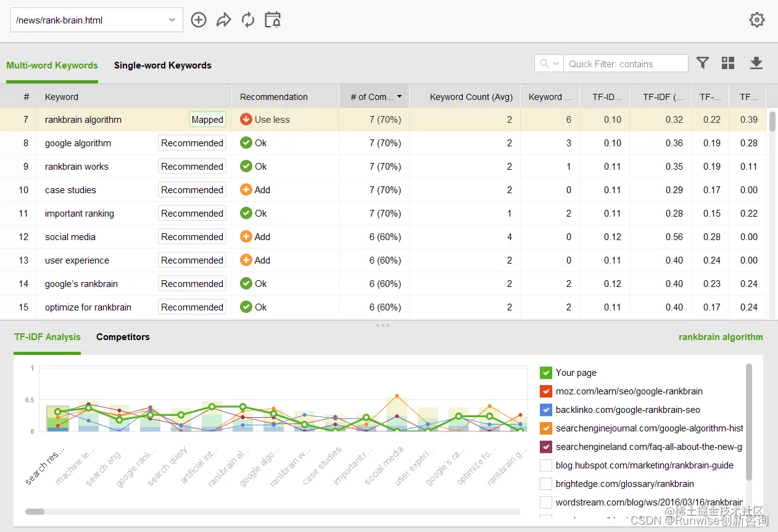Open the /news/rank-brain.html page dropdown
The height and width of the screenshot is (532, 778).
[x=97, y=20]
